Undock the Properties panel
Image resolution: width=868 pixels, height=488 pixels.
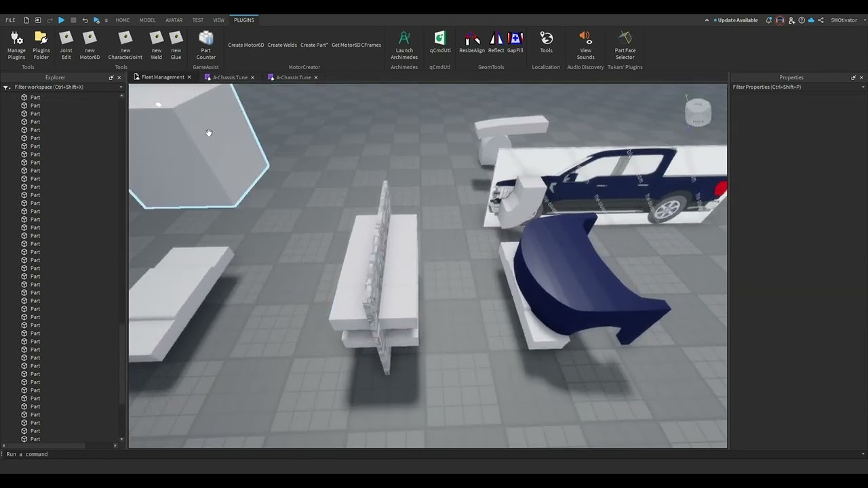point(853,78)
